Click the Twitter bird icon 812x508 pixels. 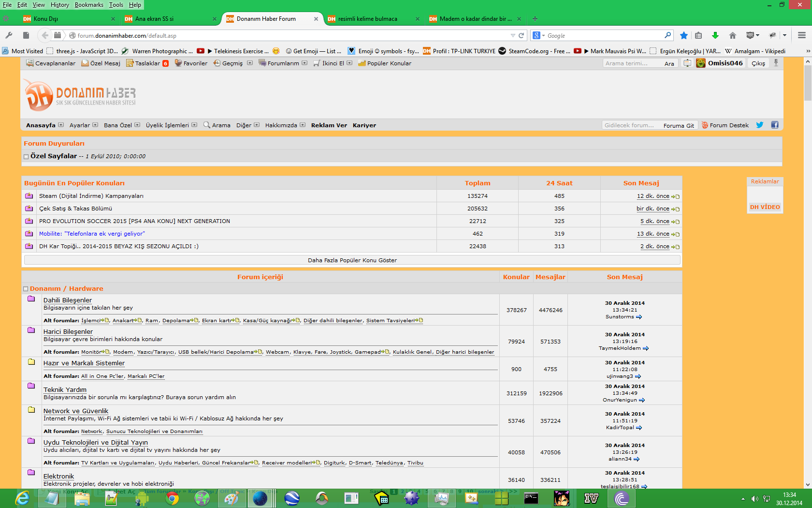pos(760,125)
